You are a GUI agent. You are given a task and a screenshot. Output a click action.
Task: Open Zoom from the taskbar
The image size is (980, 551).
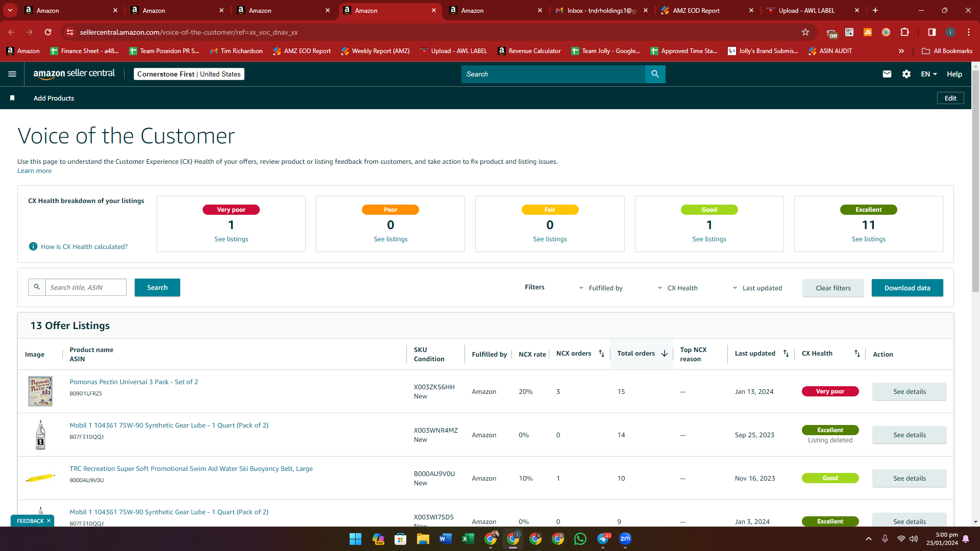point(625,539)
